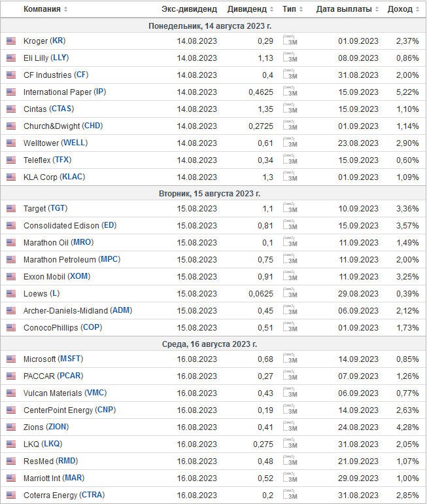The width and height of the screenshot is (427, 504).
Task: Click the 3M calendar icon for ConocoPhillips
Action: (290, 327)
